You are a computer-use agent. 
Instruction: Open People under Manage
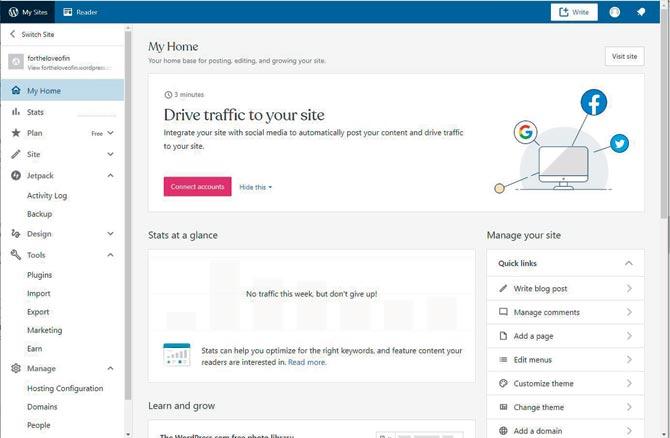coord(38,425)
